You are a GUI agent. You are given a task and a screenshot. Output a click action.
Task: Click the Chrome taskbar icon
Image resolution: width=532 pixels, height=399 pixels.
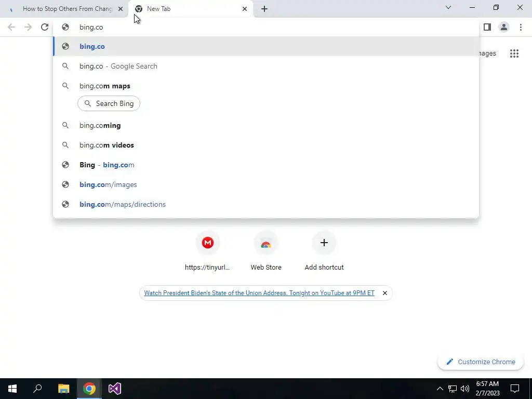tap(89, 389)
